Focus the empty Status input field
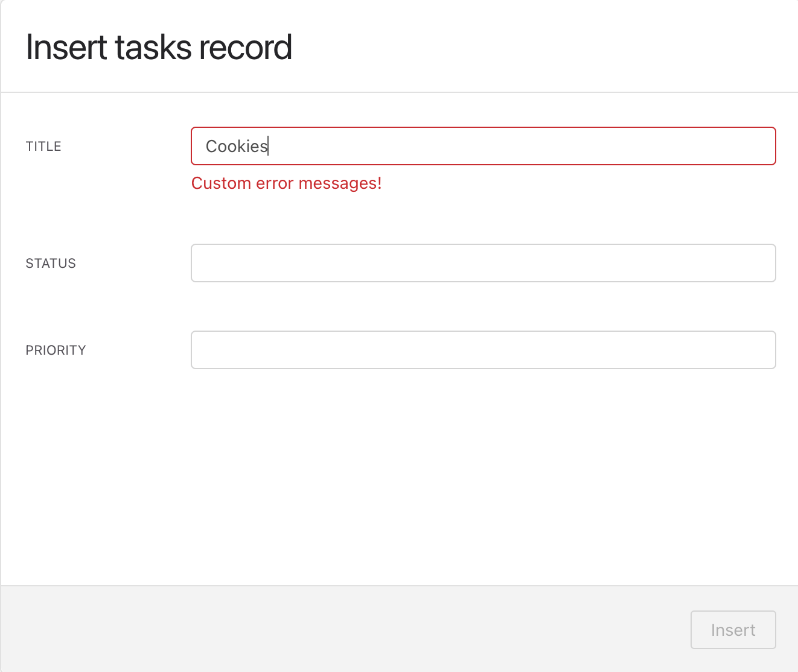This screenshot has width=798, height=672. 483,263
